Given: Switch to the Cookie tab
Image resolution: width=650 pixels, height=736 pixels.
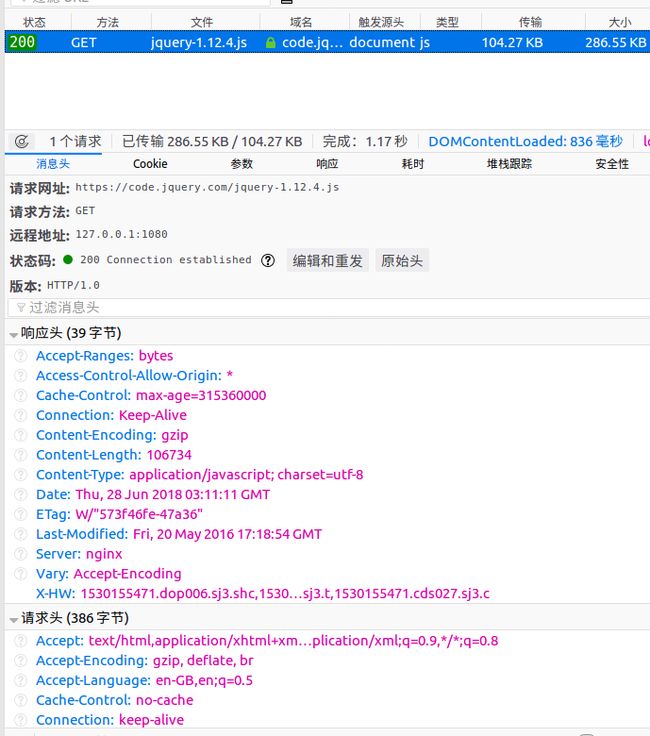Looking at the screenshot, I should pos(150,164).
